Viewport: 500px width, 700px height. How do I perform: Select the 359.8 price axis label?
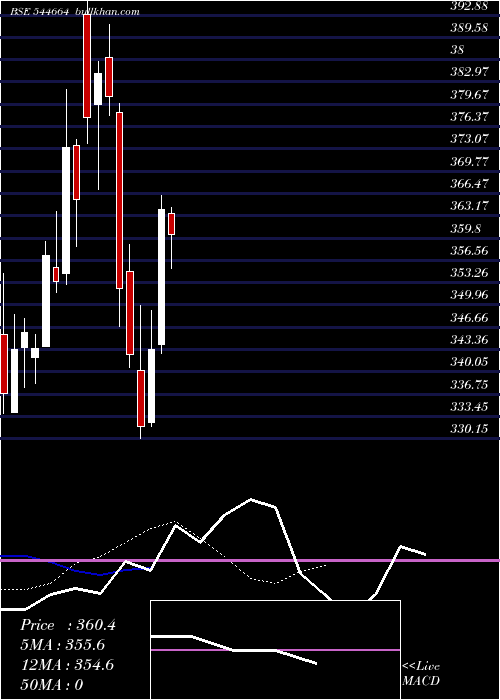tap(465, 229)
